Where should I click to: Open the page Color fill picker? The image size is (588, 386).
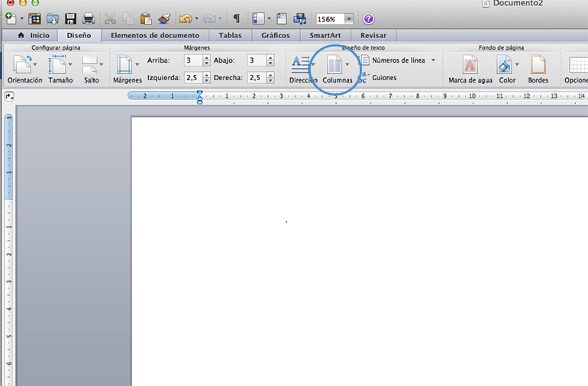tap(507, 69)
